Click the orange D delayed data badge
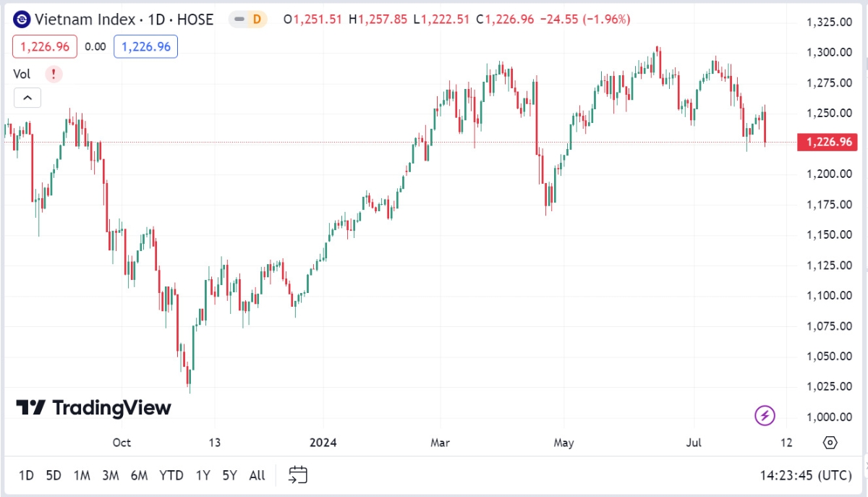The height and width of the screenshot is (497, 868). [x=256, y=20]
